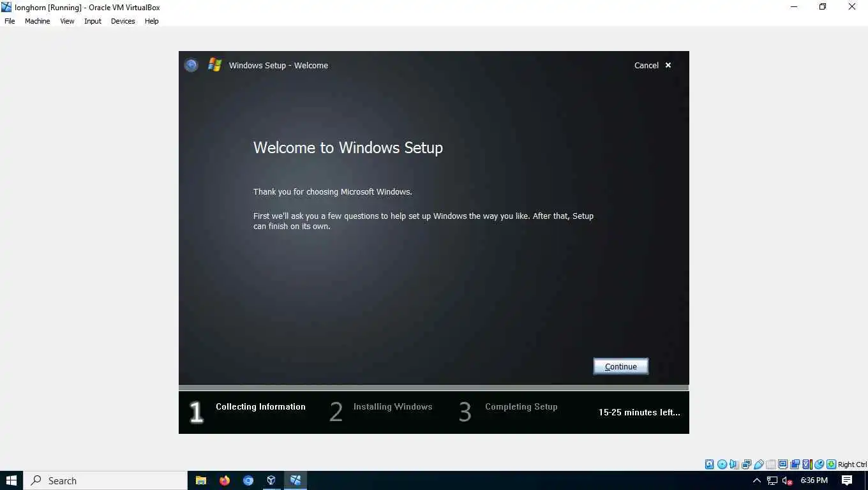Switch to the running VM taskbar icon

[296, 480]
